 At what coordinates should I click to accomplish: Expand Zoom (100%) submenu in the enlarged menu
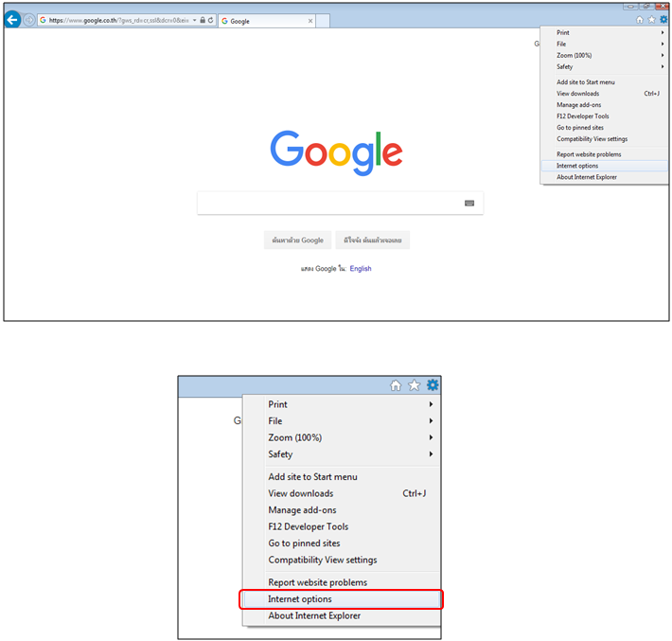[342, 437]
